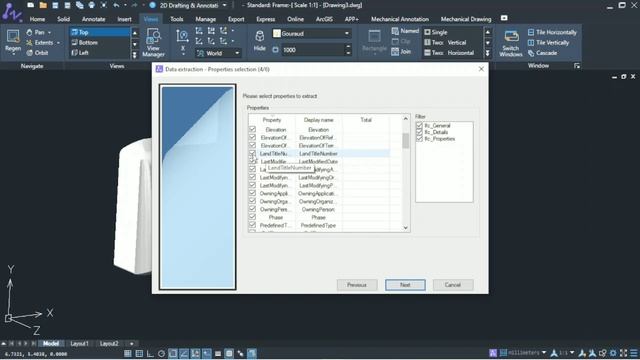Image resolution: width=640 pixels, height=360 pixels.
Task: Switch to the Annotate ribbon tab
Action: pyautogui.click(x=93, y=19)
